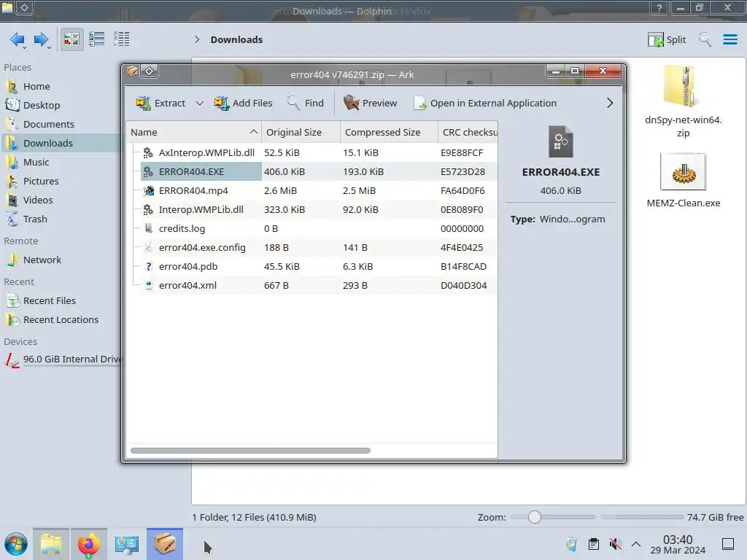Click Dolphin breadcrumb chevron before Downloads
The image size is (747, 560).
pyautogui.click(x=197, y=39)
